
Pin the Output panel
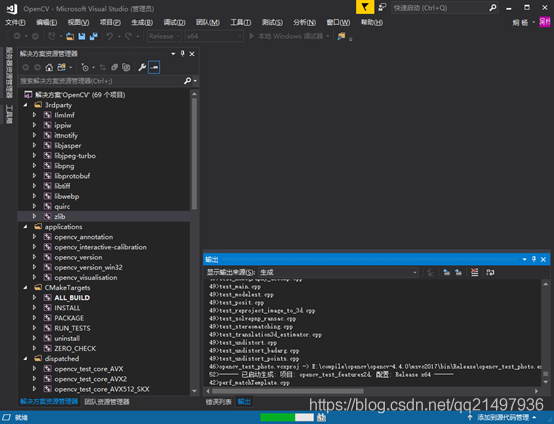point(534,259)
